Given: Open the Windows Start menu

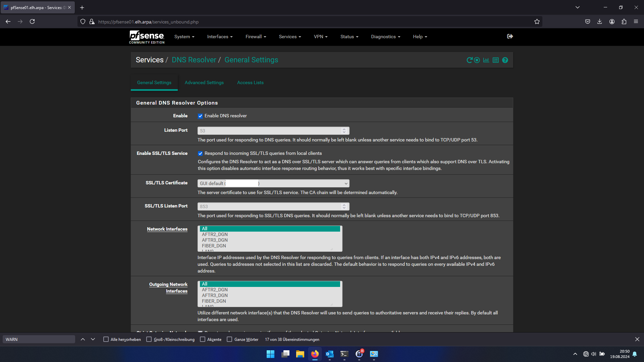Looking at the screenshot, I should pyautogui.click(x=270, y=354).
